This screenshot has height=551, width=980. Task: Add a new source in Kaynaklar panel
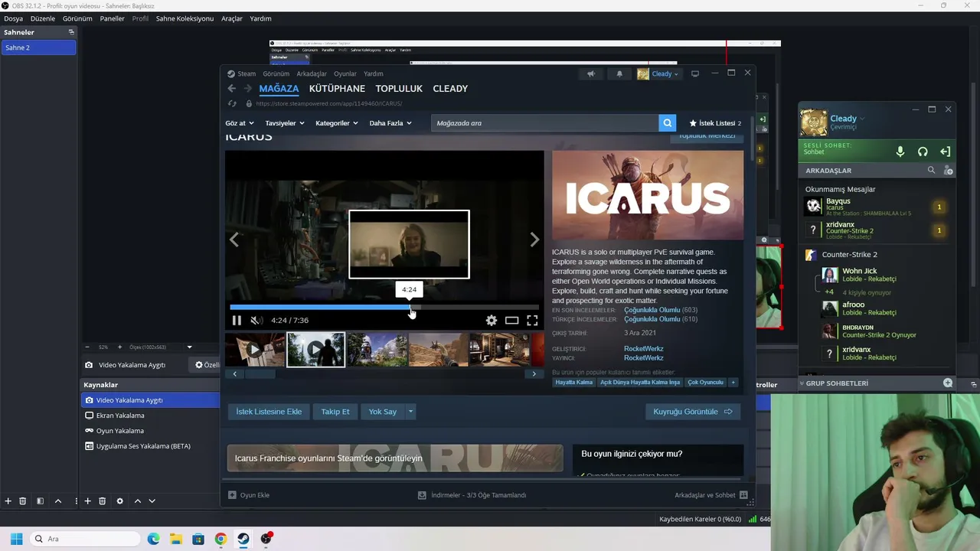(x=87, y=501)
